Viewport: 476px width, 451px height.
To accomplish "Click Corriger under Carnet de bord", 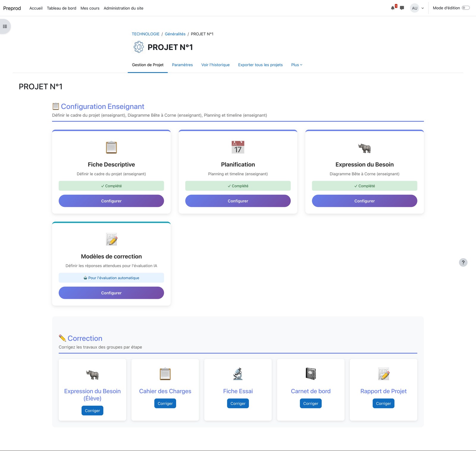I will 311,403.
